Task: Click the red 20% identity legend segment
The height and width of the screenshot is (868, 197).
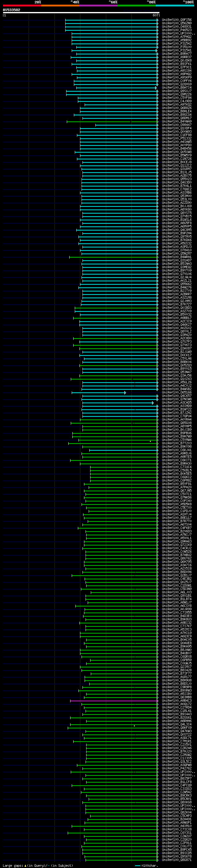Action: tap(22, 6)
